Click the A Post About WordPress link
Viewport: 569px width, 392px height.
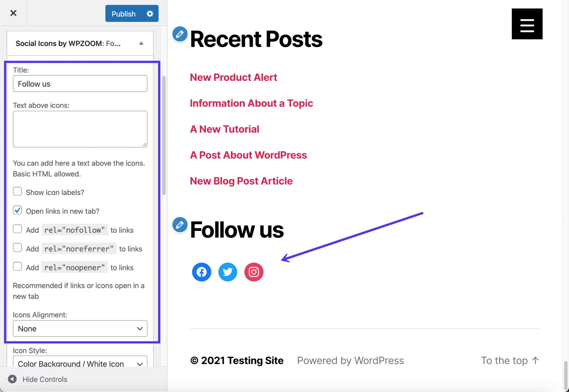point(248,155)
